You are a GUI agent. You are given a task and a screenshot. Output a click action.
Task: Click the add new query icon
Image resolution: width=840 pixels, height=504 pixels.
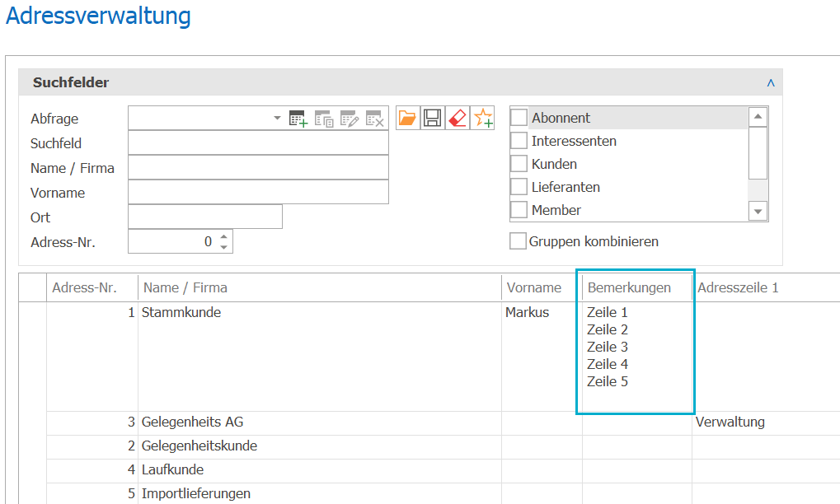(x=298, y=119)
